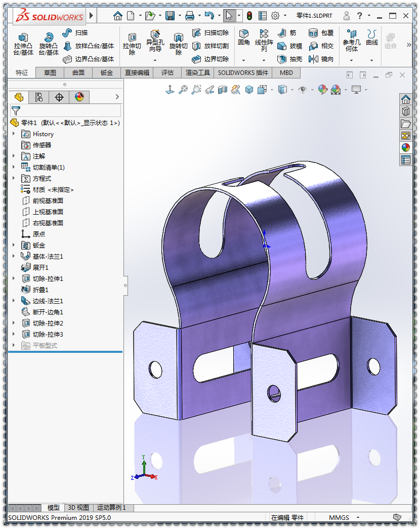Select the 包覆 wrap tool
This screenshot has width=420, height=529.
tap(321, 33)
